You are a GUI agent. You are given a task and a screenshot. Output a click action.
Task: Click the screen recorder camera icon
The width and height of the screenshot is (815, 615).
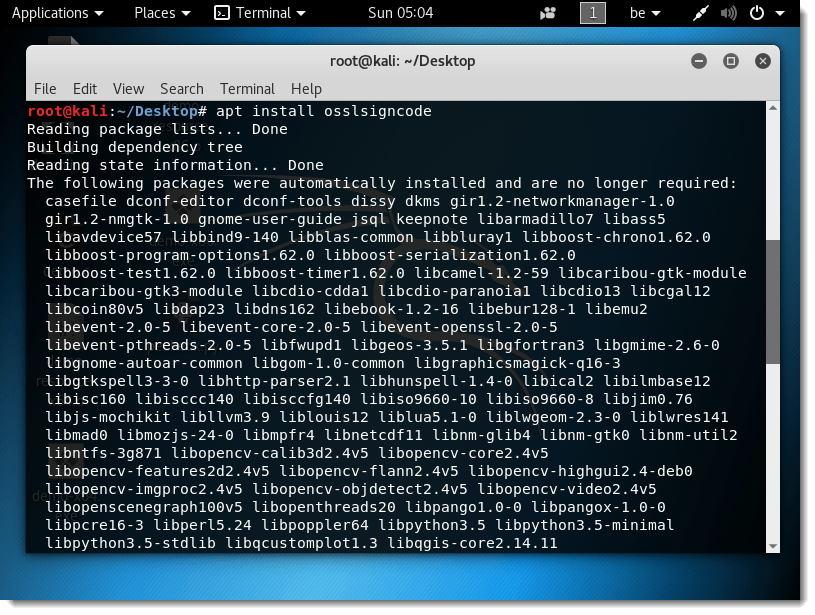coord(548,13)
